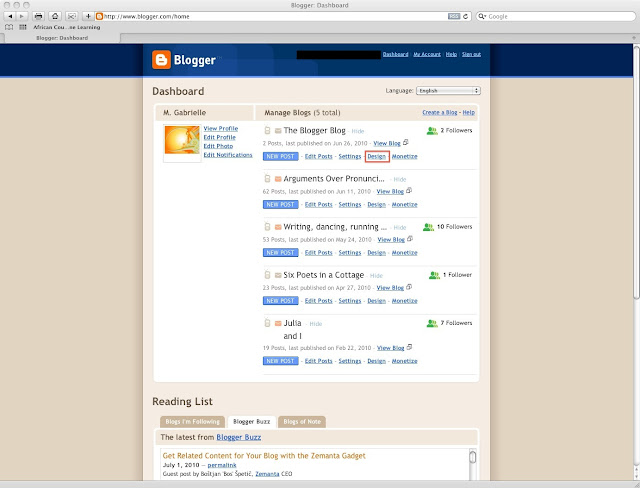The width and height of the screenshot is (640, 488).
Task: Reload the page with the refresh icon
Action: coord(465,16)
